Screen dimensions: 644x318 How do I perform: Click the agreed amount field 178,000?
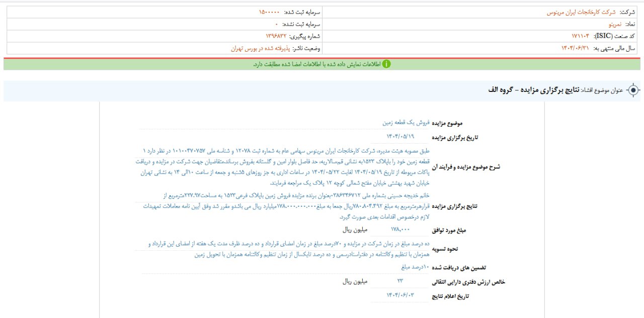pos(400,230)
